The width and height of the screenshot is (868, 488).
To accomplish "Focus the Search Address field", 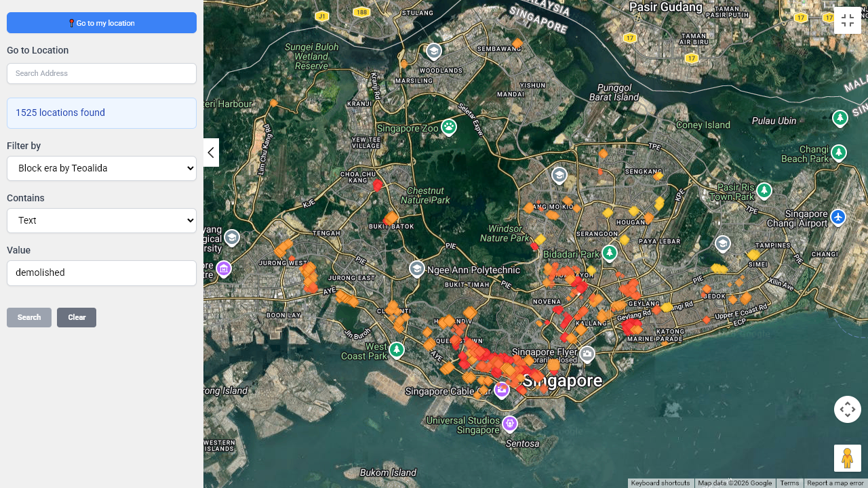I will click(x=102, y=73).
